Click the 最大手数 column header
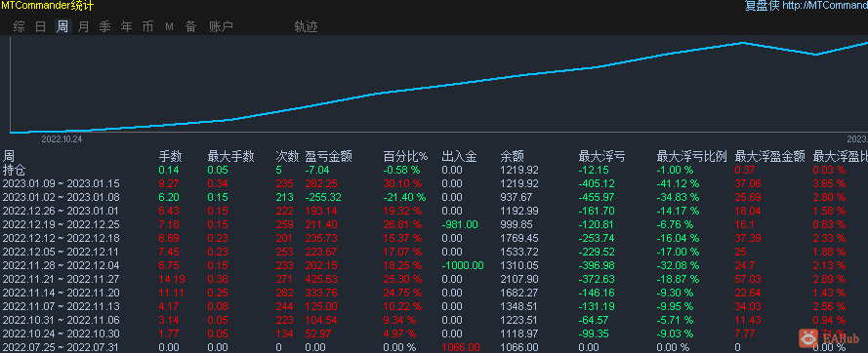 click(230, 157)
